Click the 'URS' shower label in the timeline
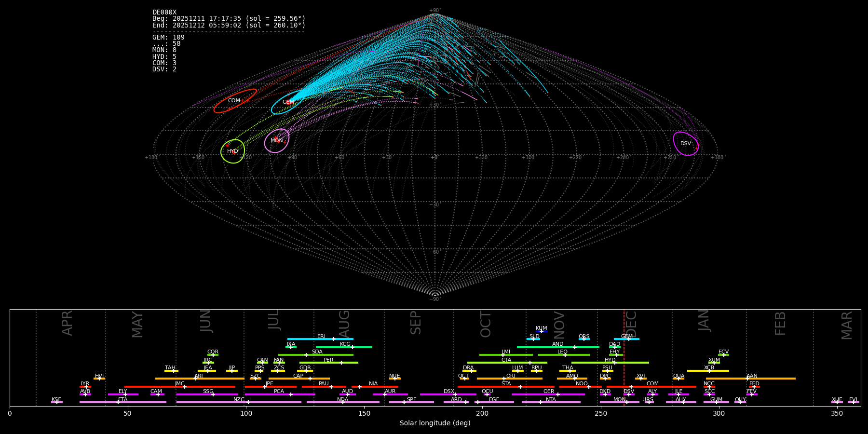The height and width of the screenshot is (434, 868). [x=648, y=400]
